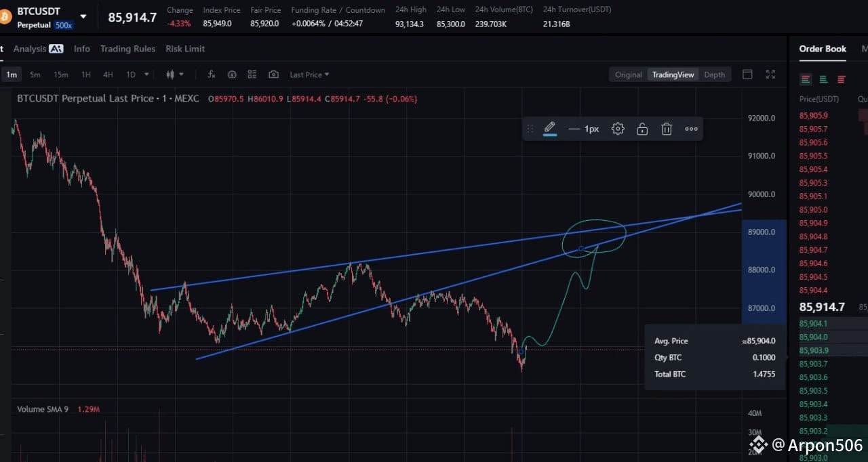Click the ask price 85,905.7
Viewport: 868px width, 462px height.
pos(813,129)
